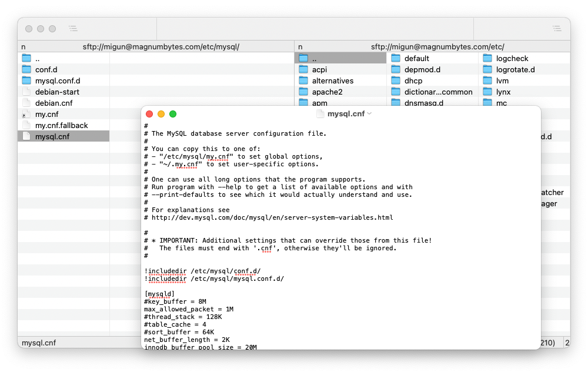Click the conf.d folder icon
Image resolution: width=588 pixels, height=376 pixels.
click(25, 69)
